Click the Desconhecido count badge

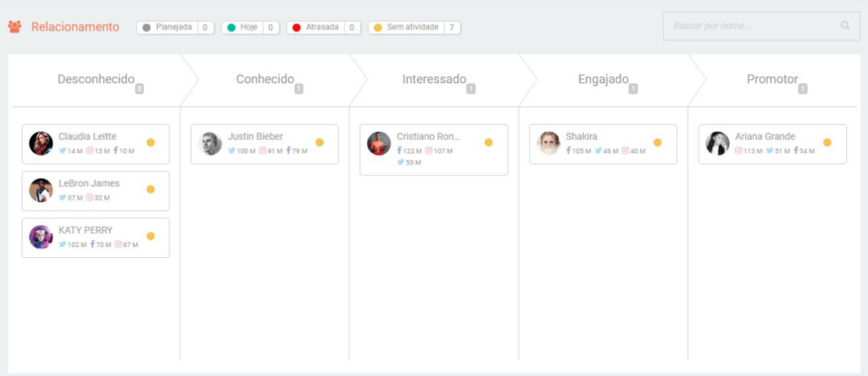[140, 89]
